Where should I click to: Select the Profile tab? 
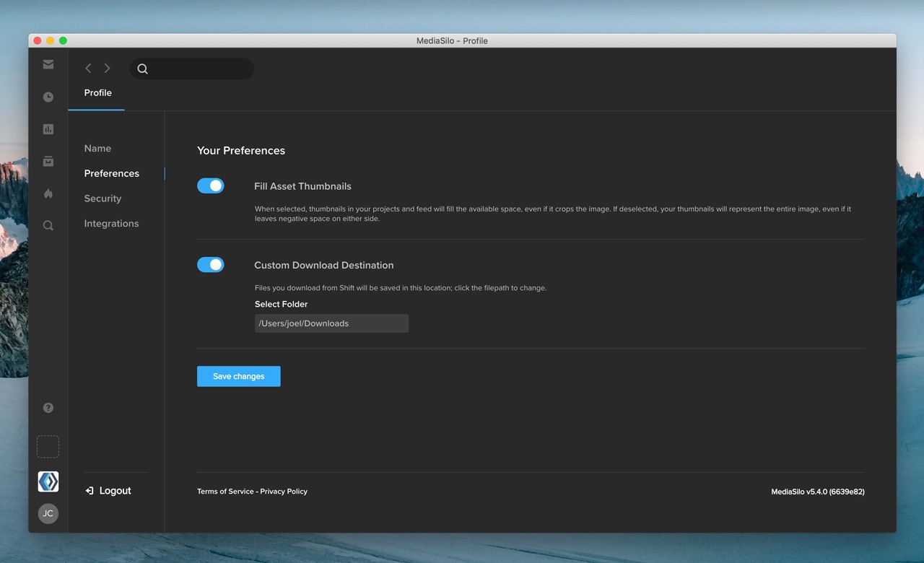tap(97, 92)
